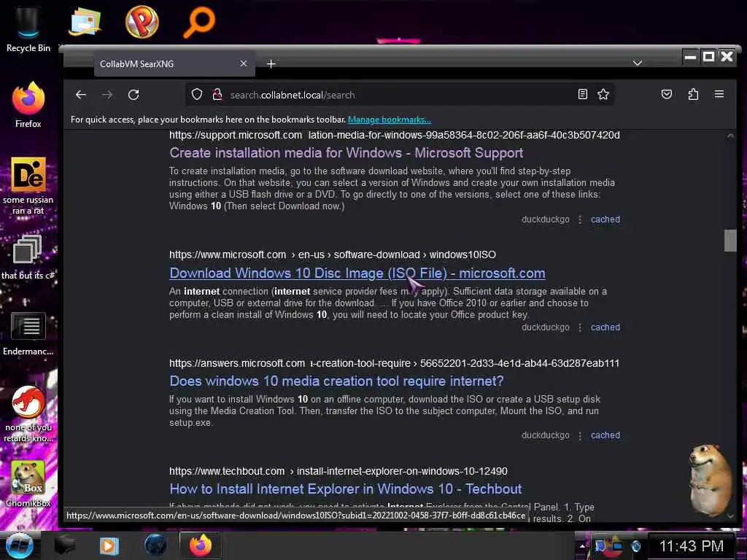
Task: Select the orange magnifier desktop icon
Action: tap(199, 21)
